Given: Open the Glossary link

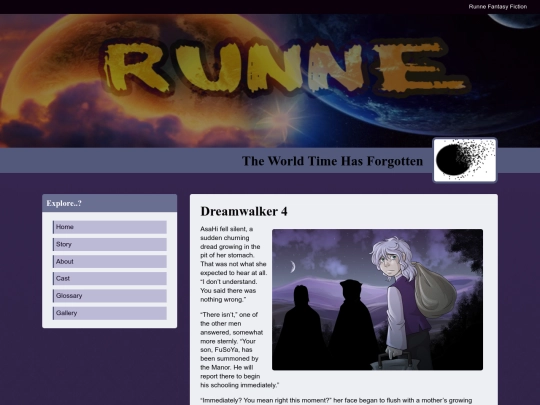Looking at the screenshot, I should tap(110, 296).
